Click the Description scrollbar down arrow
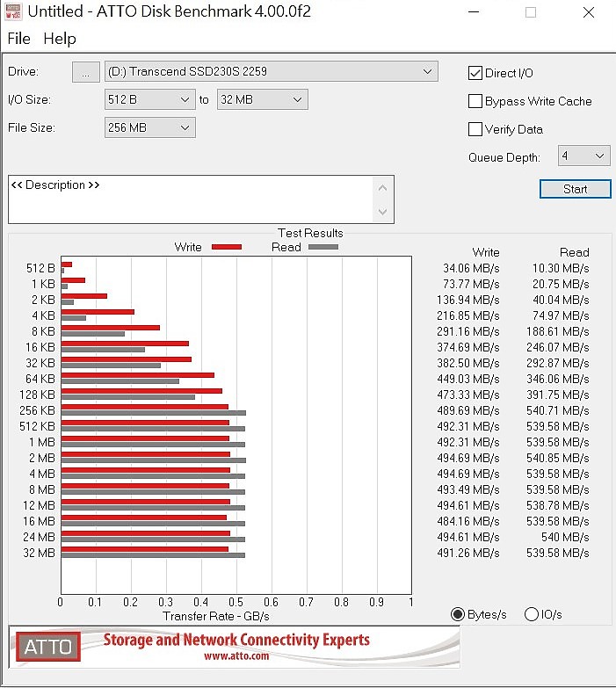Viewport: 616px width, 688px height. tap(382, 212)
